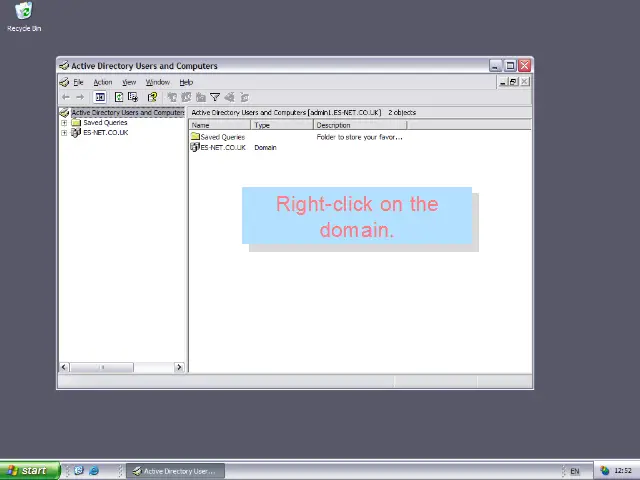Open the Help menu
This screenshot has width=640, height=480.
[x=186, y=82]
